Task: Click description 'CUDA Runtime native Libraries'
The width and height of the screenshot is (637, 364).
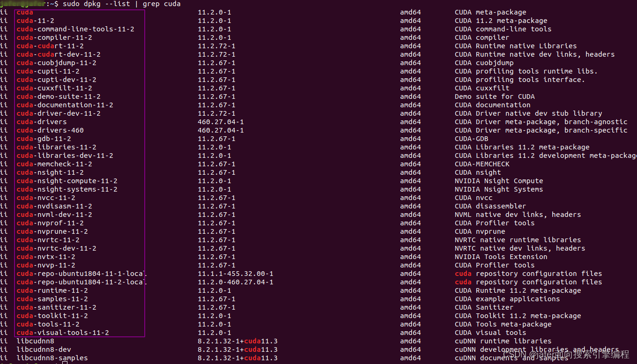Action: tap(516, 46)
